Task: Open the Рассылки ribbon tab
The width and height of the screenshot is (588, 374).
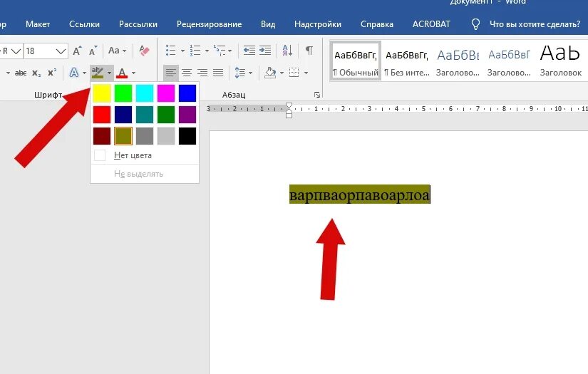Action: pyautogui.click(x=138, y=24)
